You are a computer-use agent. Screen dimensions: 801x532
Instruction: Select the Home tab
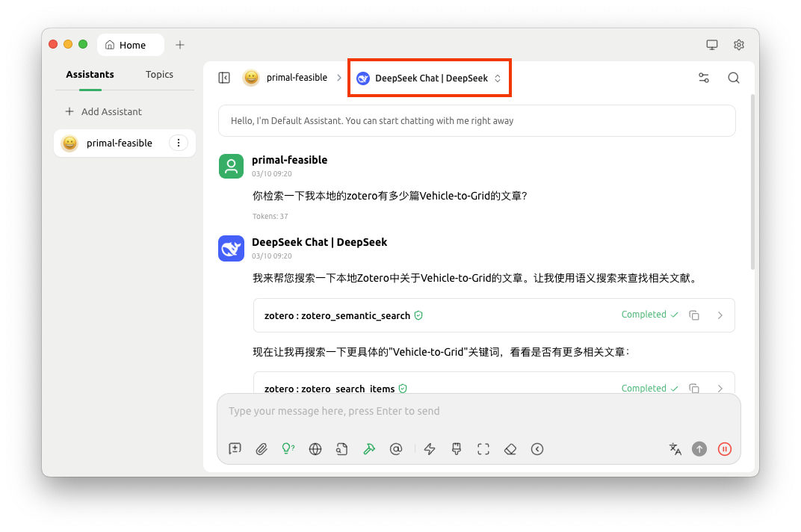131,45
